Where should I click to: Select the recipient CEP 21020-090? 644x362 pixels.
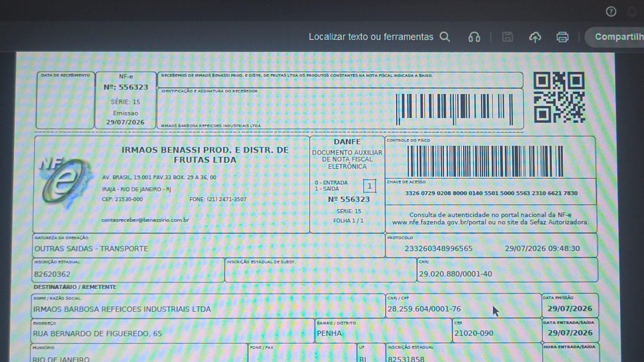(x=474, y=334)
